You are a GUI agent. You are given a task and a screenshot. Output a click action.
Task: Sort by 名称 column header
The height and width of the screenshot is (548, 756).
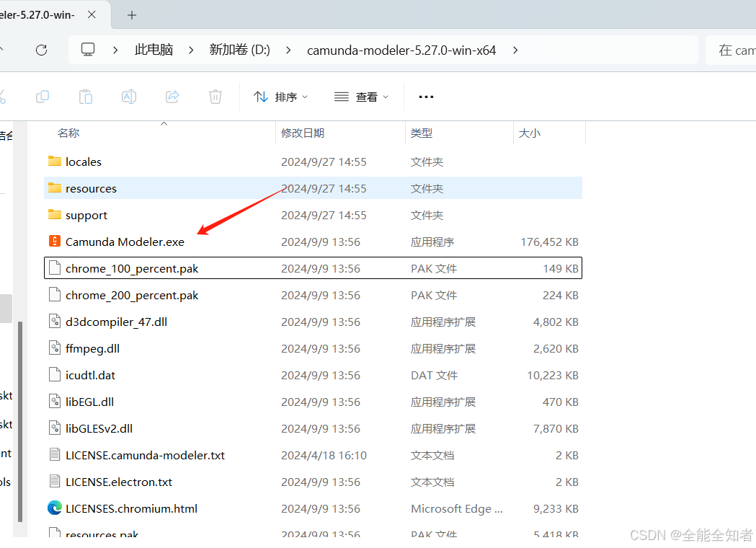[x=68, y=133]
